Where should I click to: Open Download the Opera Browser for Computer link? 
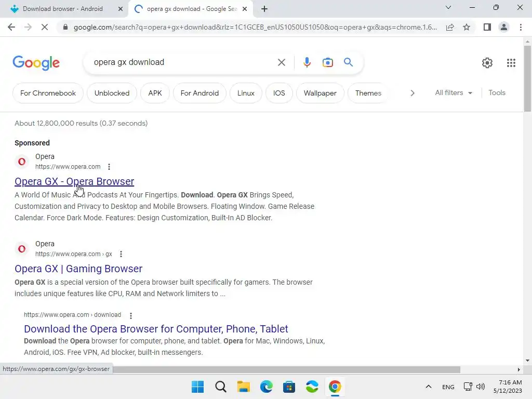(156, 329)
